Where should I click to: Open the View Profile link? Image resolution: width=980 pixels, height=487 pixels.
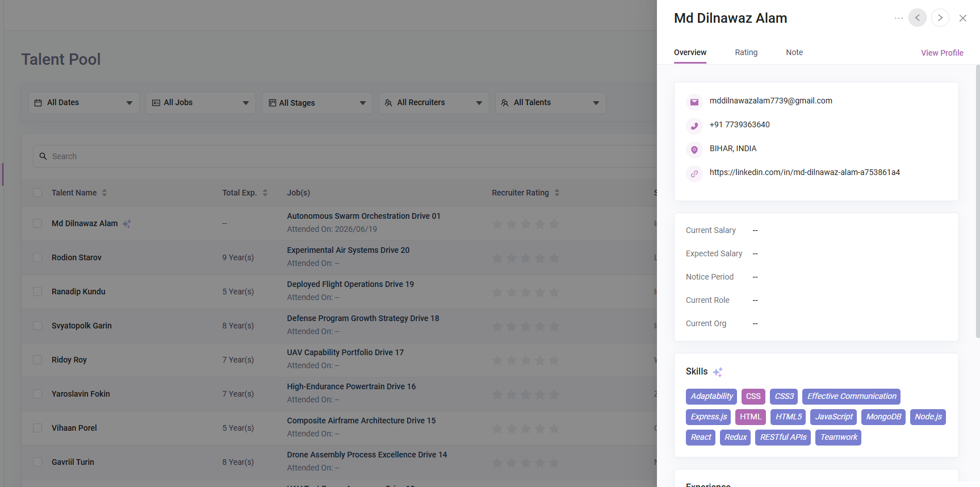(x=942, y=53)
